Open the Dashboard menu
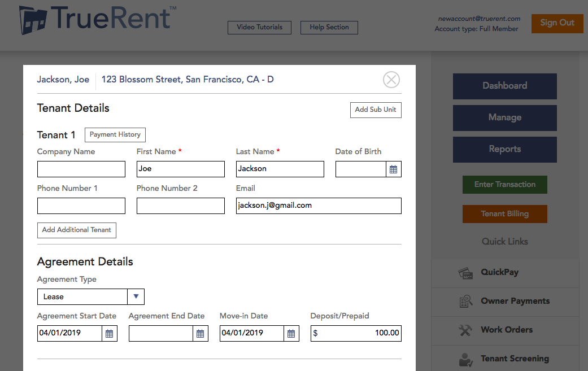The height and width of the screenshot is (371, 588). coord(504,86)
